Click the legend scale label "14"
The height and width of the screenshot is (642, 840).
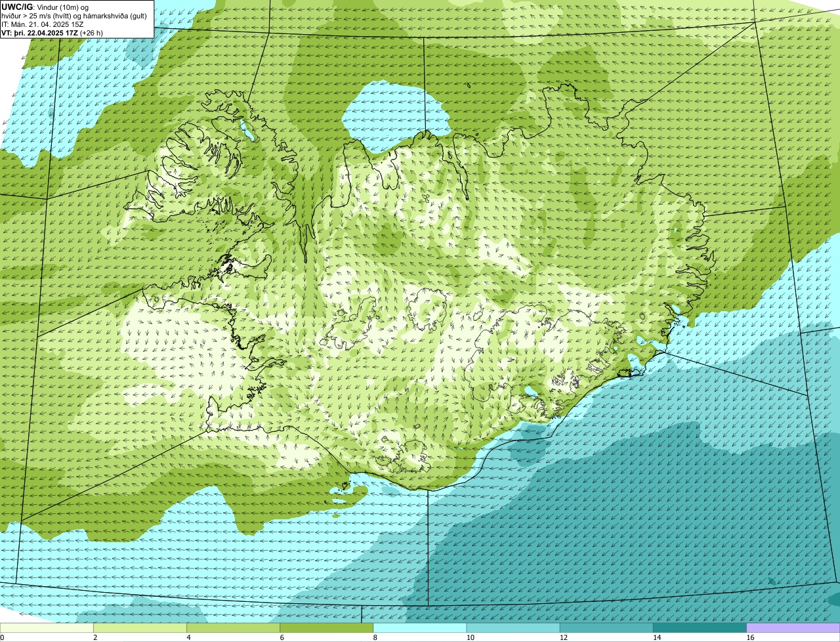pos(657,637)
